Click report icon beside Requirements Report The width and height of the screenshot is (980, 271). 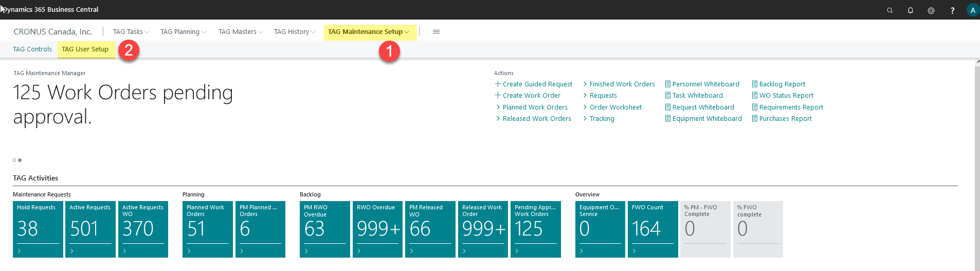click(755, 107)
